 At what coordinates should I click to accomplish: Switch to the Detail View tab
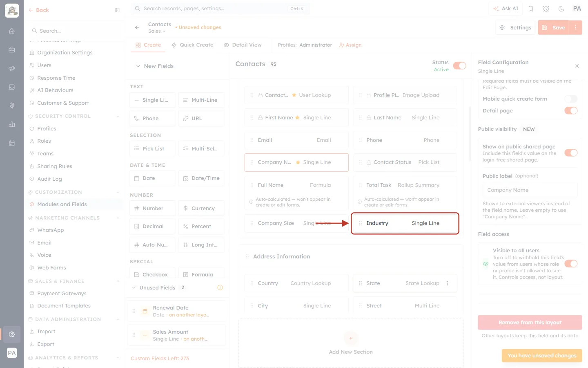[243, 45]
